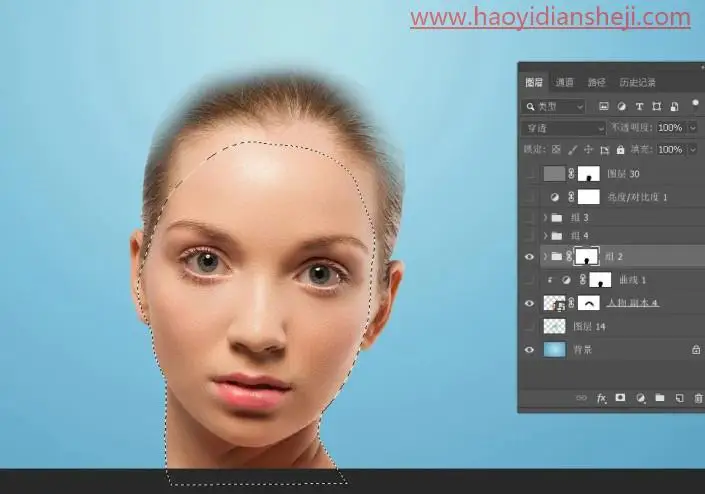Open the 穿透 blend mode dropdown
The width and height of the screenshot is (705, 494).
pyautogui.click(x=563, y=128)
